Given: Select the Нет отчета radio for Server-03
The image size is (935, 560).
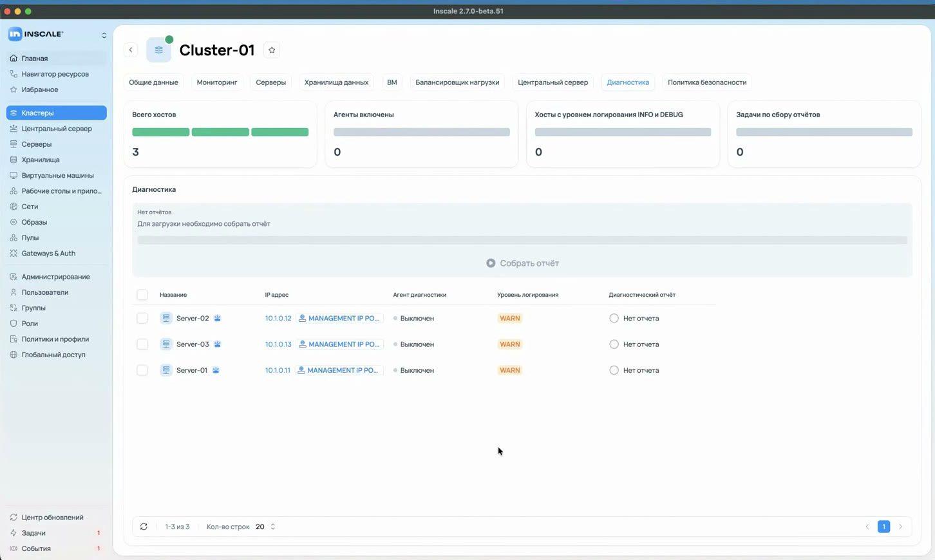Looking at the screenshot, I should (614, 344).
